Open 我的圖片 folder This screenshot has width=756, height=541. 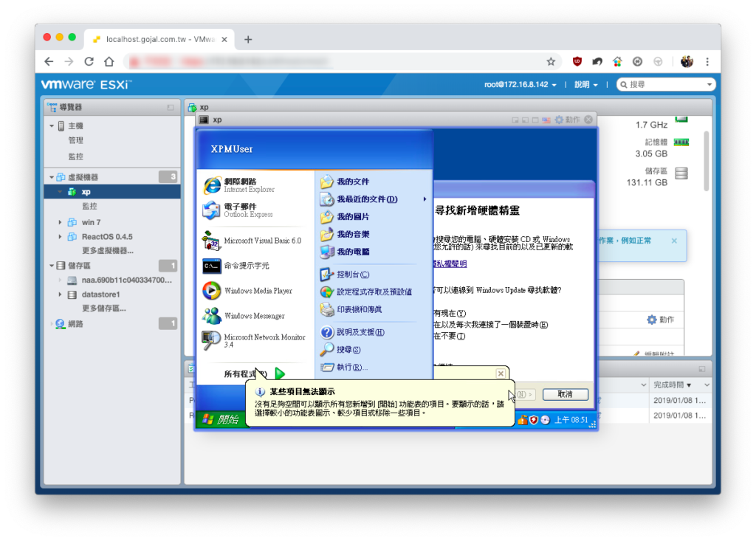click(345, 217)
